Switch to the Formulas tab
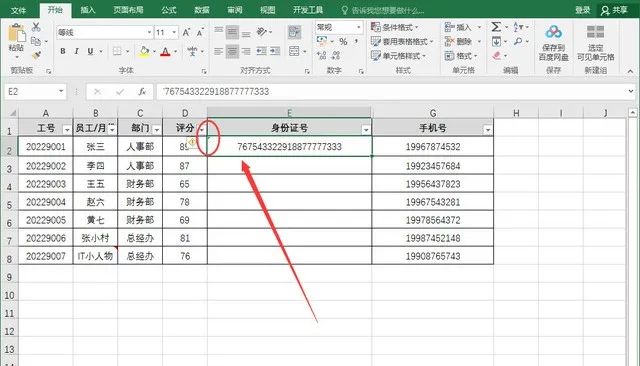This screenshot has width=640, height=366. click(169, 10)
